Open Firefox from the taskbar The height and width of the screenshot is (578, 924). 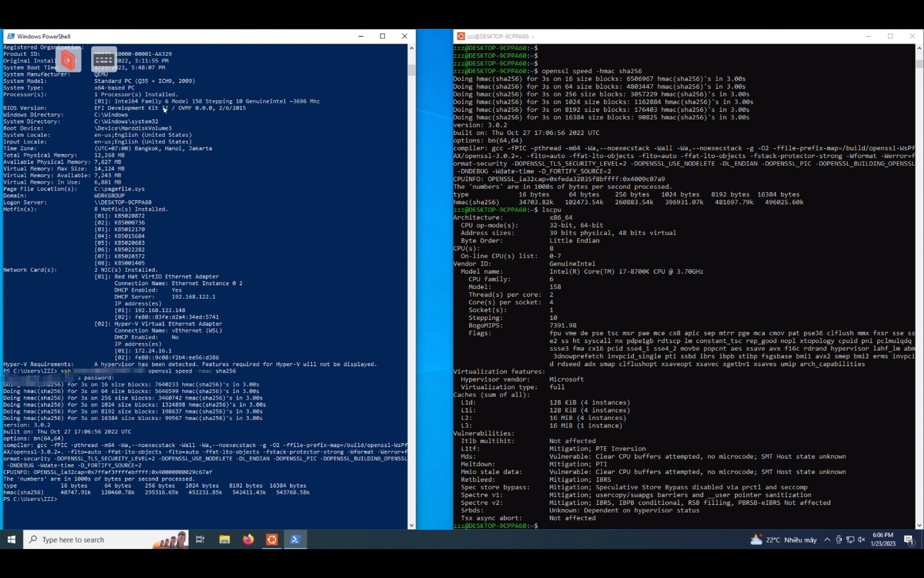(248, 539)
